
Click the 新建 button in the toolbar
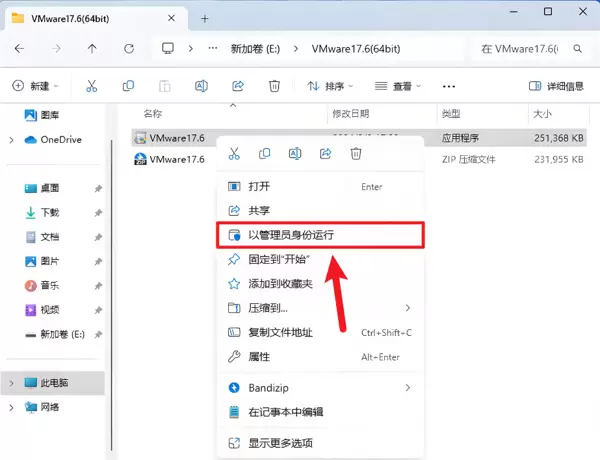coord(38,86)
